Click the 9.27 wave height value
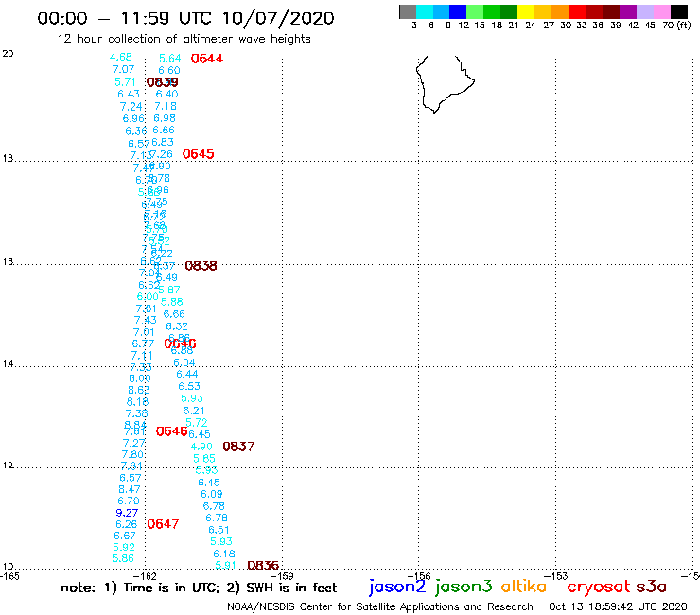Viewport: 700px width, 615px height. tap(127, 513)
